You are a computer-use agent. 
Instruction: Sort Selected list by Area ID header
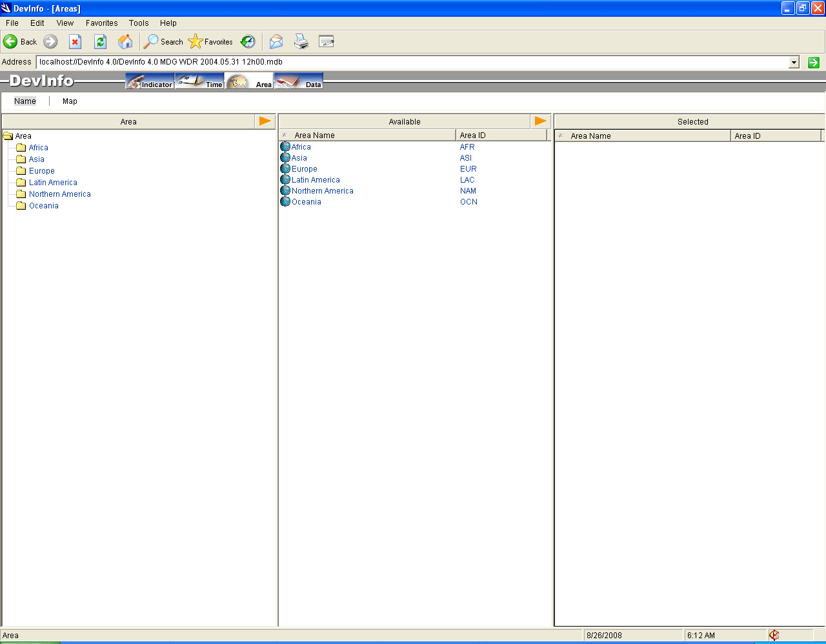(776, 136)
